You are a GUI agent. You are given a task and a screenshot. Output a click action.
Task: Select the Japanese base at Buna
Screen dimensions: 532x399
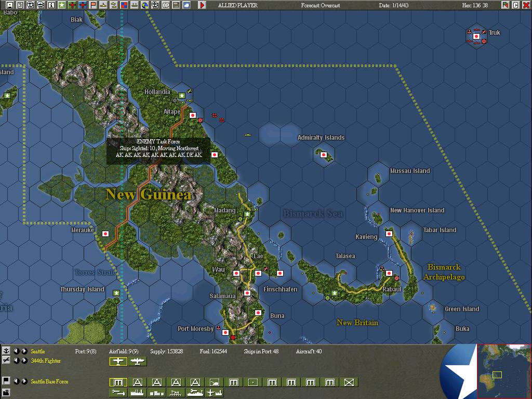[x=258, y=313]
